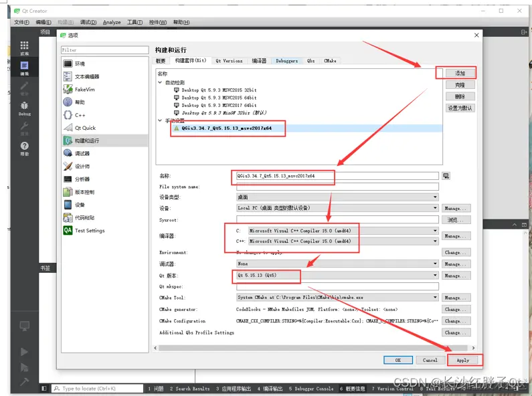This screenshot has height=396, width=532.
Task: Open the Debugger Console output pane
Action: (x=311, y=389)
